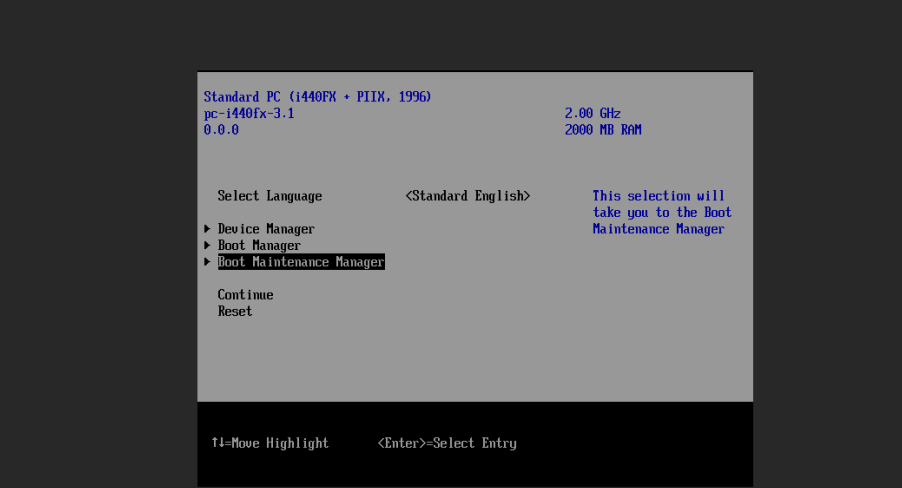The width and height of the screenshot is (902, 488).
Task: Click the 2000 MB RAM value
Action: 603,130
